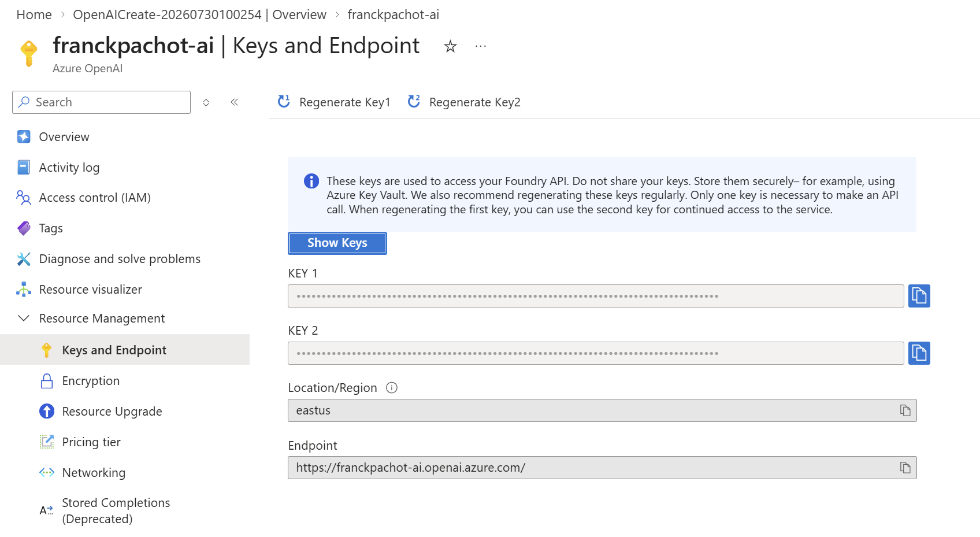Click the Resource Upgrade arrow icon
The image size is (980, 537).
(x=47, y=412)
